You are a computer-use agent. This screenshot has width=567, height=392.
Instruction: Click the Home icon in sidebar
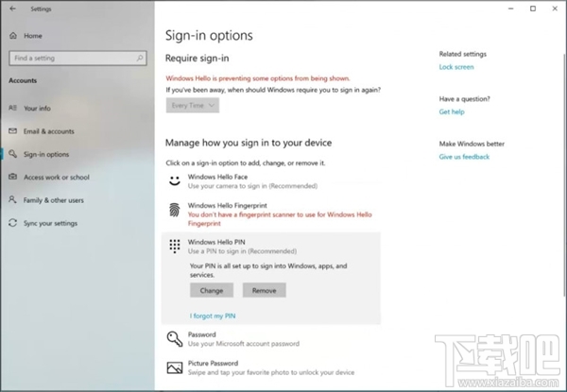tap(13, 35)
